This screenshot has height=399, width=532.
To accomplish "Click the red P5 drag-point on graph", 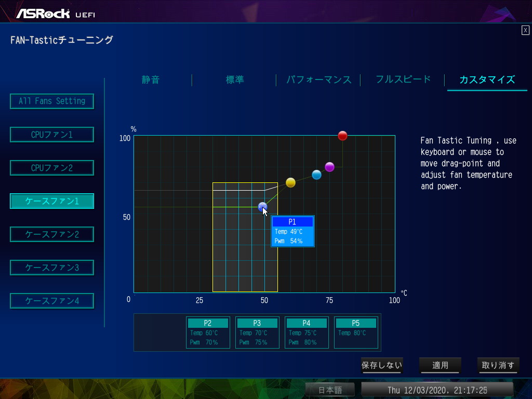I will coord(342,136).
